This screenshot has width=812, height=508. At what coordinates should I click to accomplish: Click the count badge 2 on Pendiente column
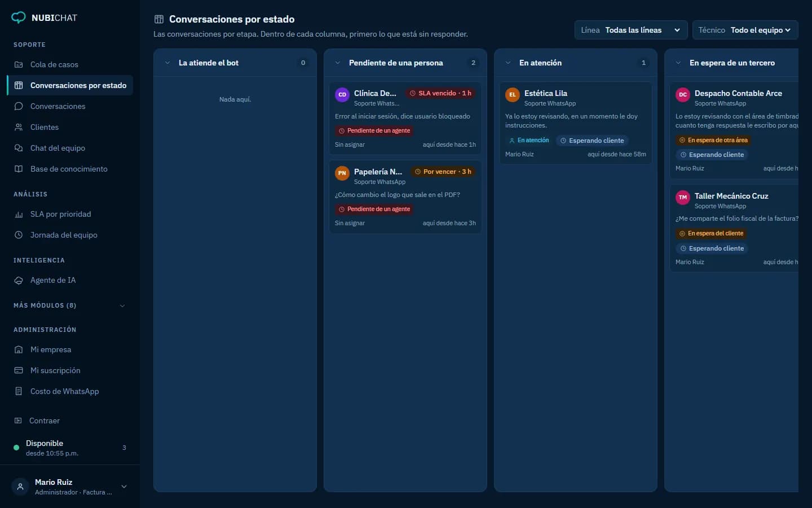pos(473,63)
